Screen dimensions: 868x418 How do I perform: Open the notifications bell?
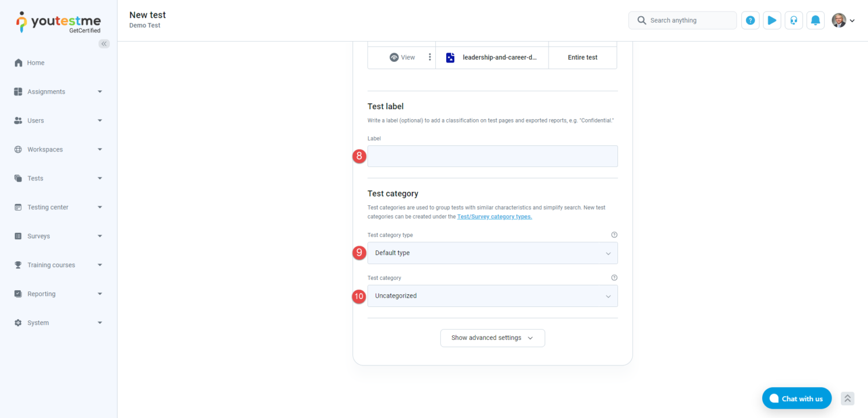pyautogui.click(x=815, y=20)
